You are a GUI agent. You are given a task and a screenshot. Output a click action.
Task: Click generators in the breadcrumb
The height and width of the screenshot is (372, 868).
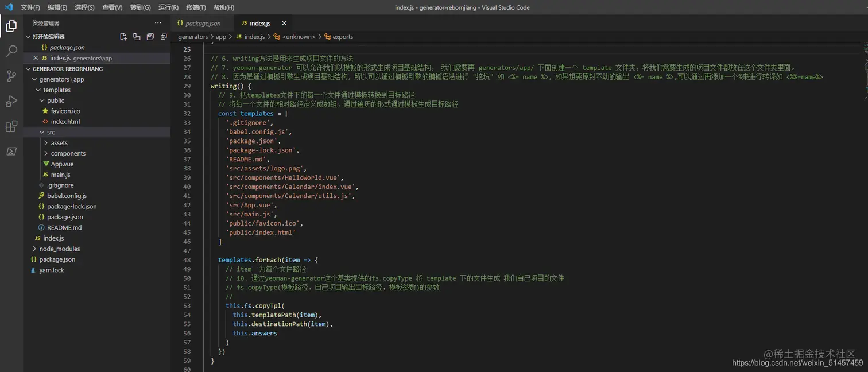point(193,37)
